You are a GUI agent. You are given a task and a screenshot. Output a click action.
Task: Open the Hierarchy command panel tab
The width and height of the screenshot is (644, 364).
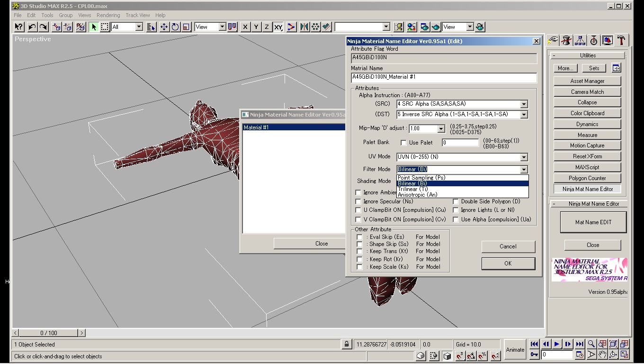pyautogui.click(x=580, y=41)
